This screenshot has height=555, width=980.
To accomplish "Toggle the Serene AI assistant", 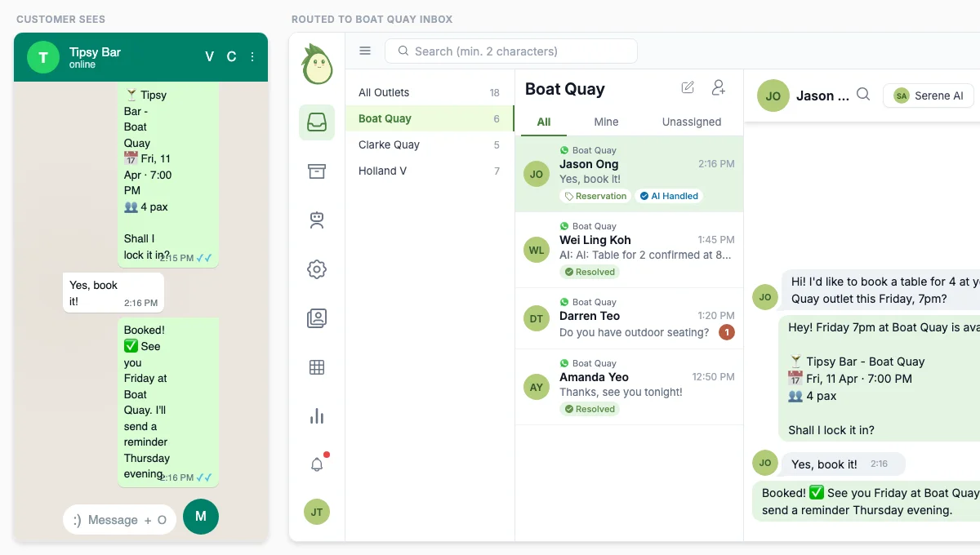I will coord(928,95).
